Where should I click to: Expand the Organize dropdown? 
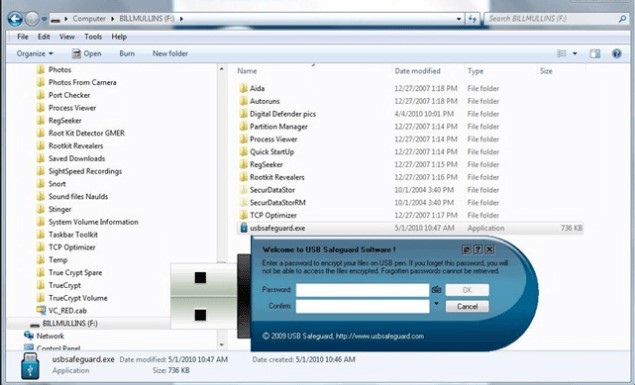point(35,53)
